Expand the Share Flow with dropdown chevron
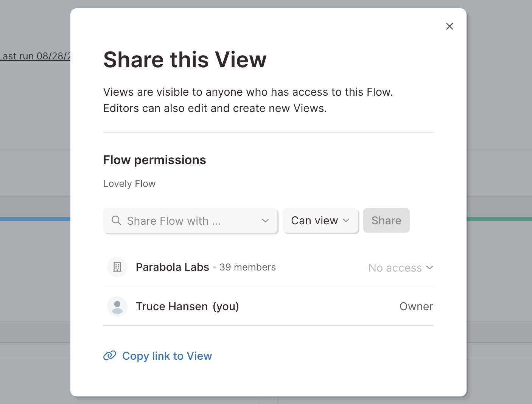 coord(265,221)
